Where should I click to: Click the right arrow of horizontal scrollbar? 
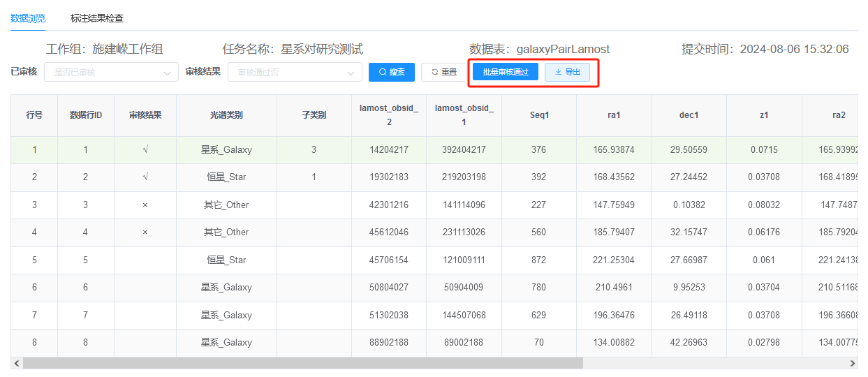point(852,363)
